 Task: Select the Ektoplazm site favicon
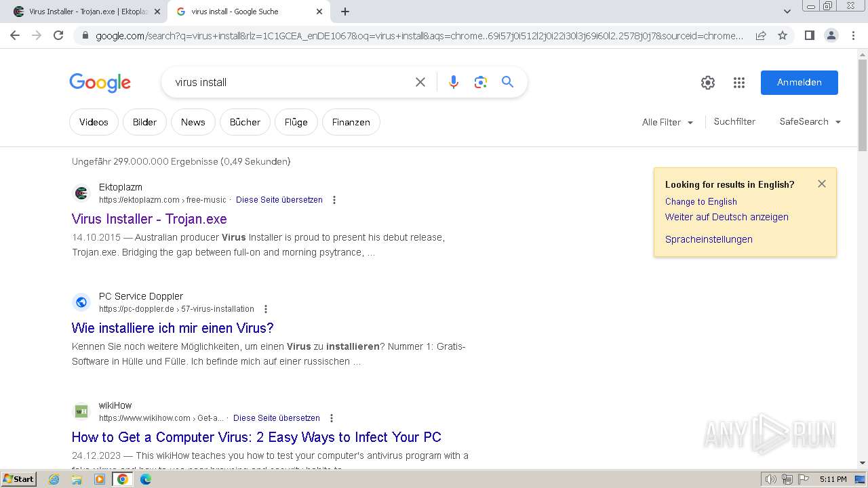click(x=81, y=193)
